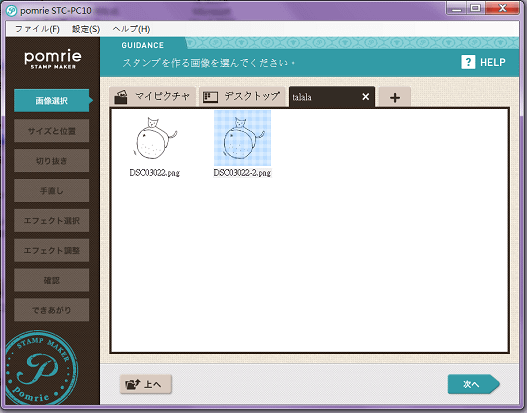This screenshot has width=527, height=413.
Task: Click the round pomrie stamp seal emblem
Action: click(x=40, y=368)
